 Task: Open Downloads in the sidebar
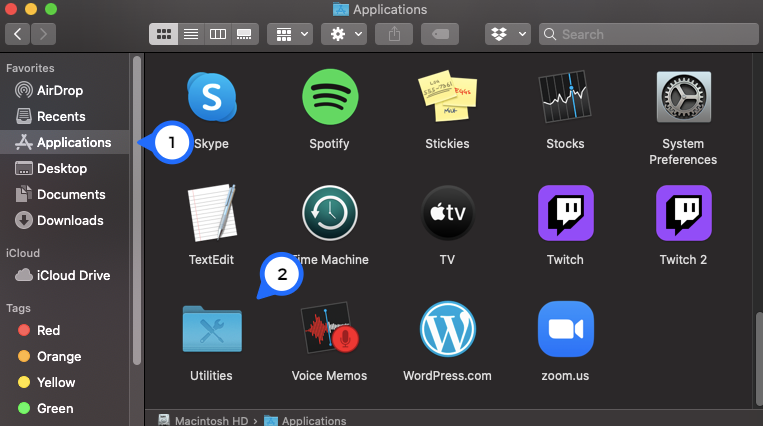click(65, 220)
